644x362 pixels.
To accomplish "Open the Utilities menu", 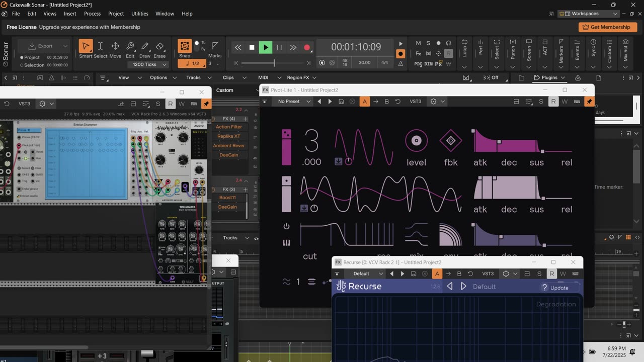I will tap(140, 14).
